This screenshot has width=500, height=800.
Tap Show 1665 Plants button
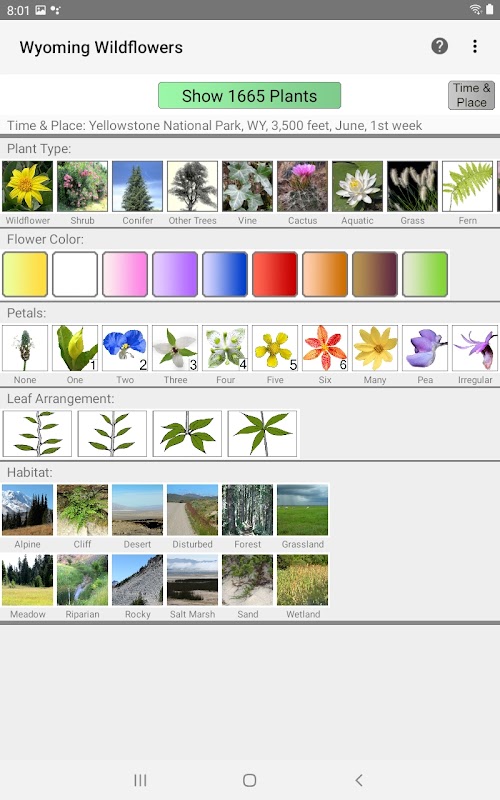coord(249,95)
